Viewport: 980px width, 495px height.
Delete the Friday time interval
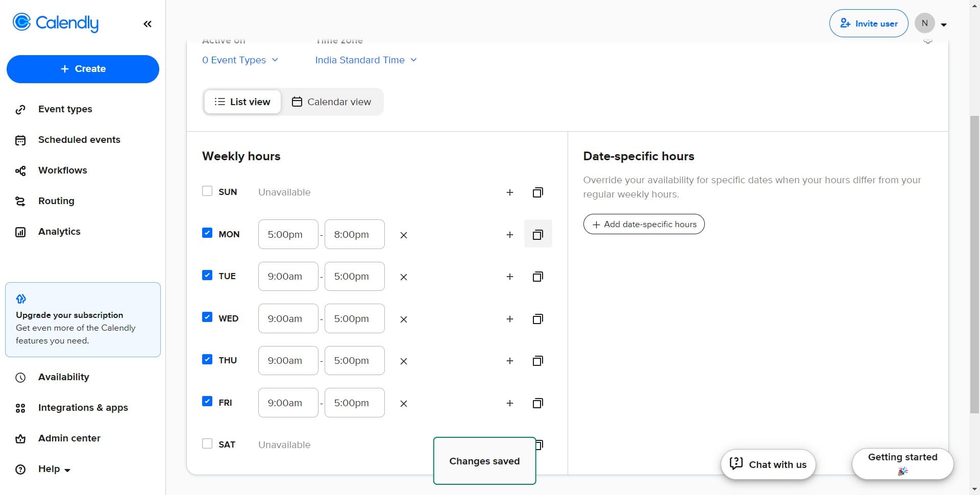point(403,404)
